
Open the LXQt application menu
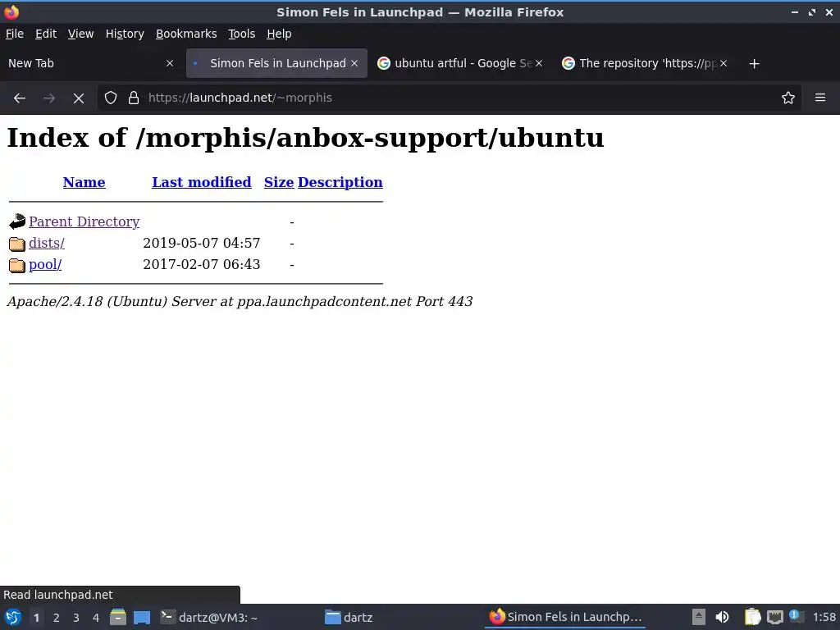(x=13, y=617)
